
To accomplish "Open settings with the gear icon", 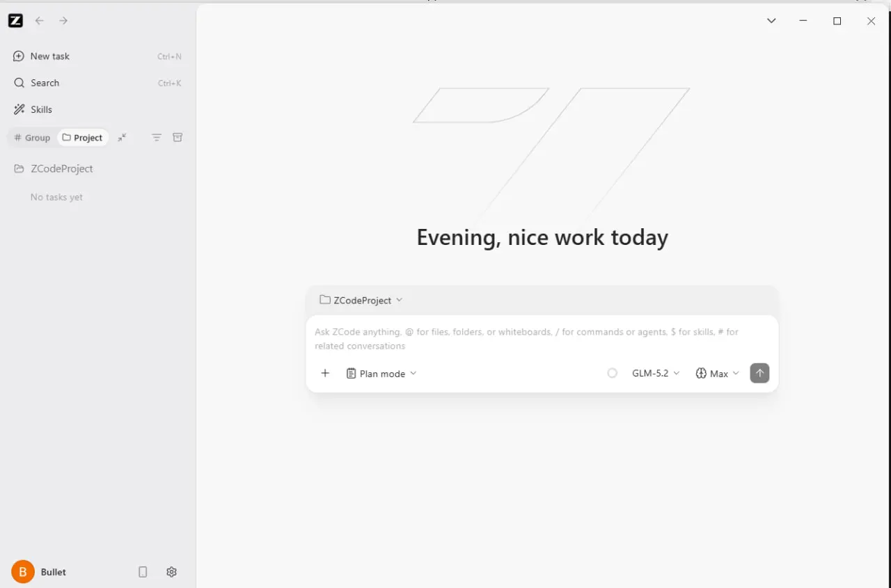I will tap(171, 572).
